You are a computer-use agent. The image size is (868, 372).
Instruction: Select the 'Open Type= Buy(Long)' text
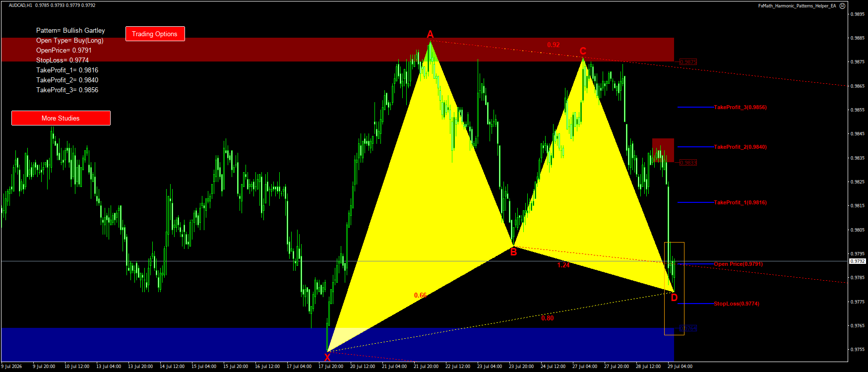point(70,40)
